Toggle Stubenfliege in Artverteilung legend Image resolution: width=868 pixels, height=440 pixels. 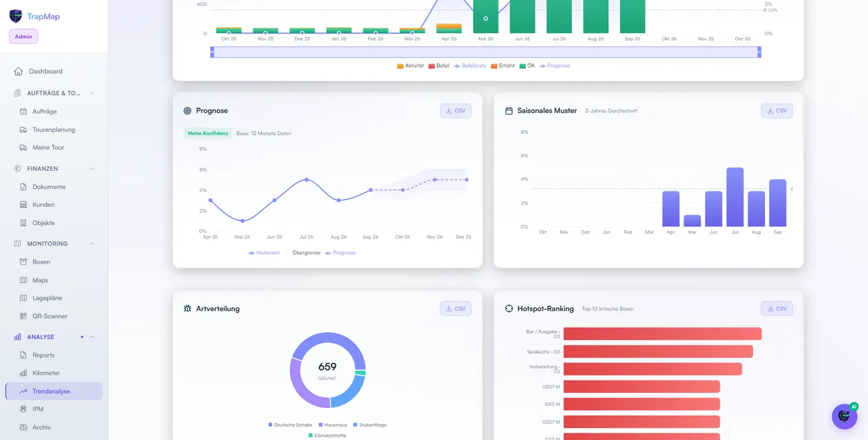pyautogui.click(x=370, y=425)
